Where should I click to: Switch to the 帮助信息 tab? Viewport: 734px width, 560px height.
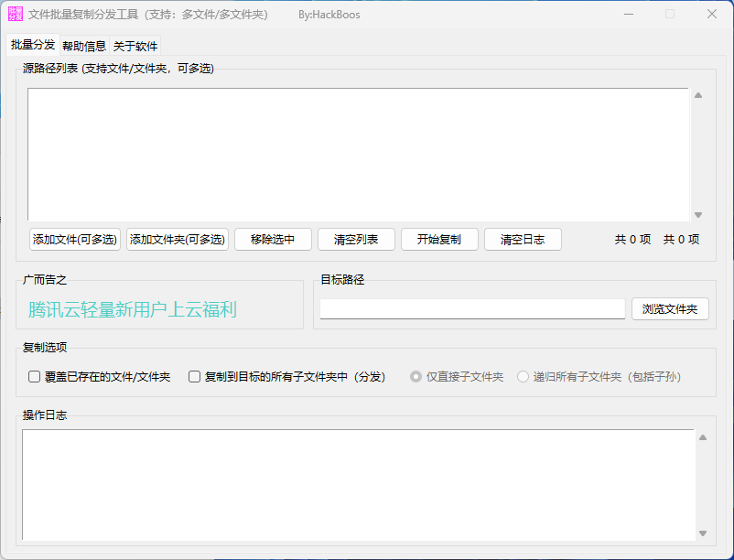click(x=84, y=44)
